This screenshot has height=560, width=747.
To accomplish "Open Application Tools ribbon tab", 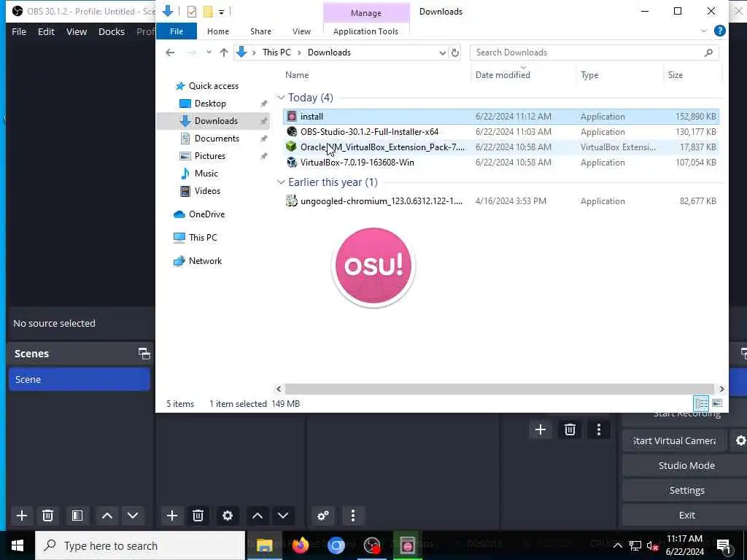I will coord(365,31).
